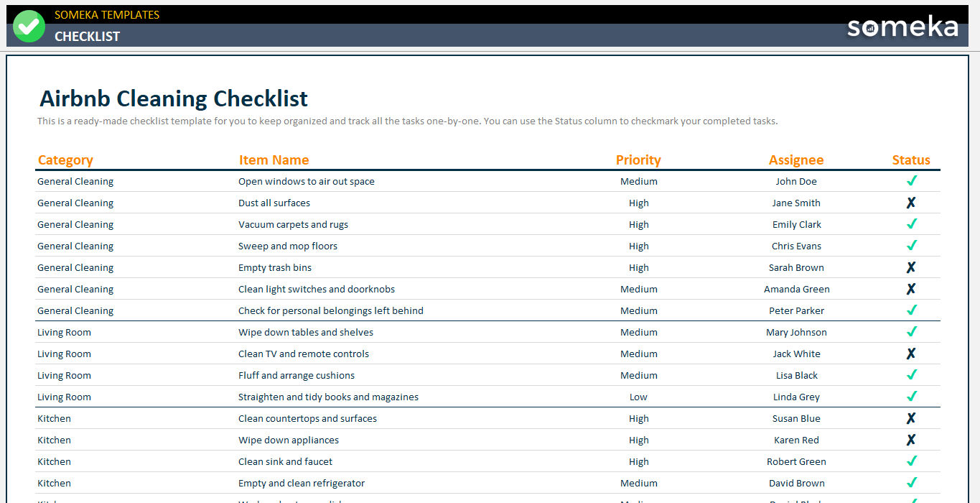Click the Priority column header
This screenshot has width=980, height=503.
point(638,160)
